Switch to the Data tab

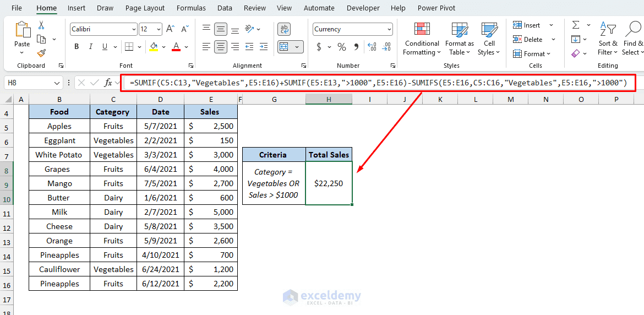pyautogui.click(x=225, y=8)
